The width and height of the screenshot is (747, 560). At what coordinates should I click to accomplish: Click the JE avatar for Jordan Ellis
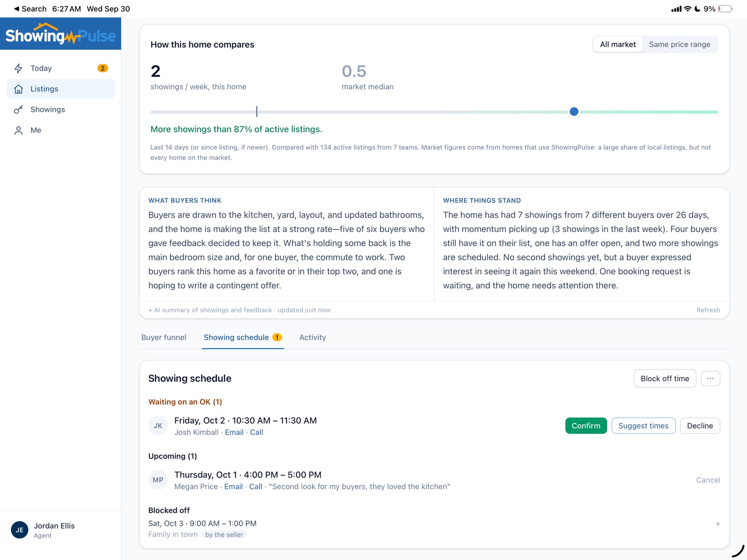pos(20,530)
